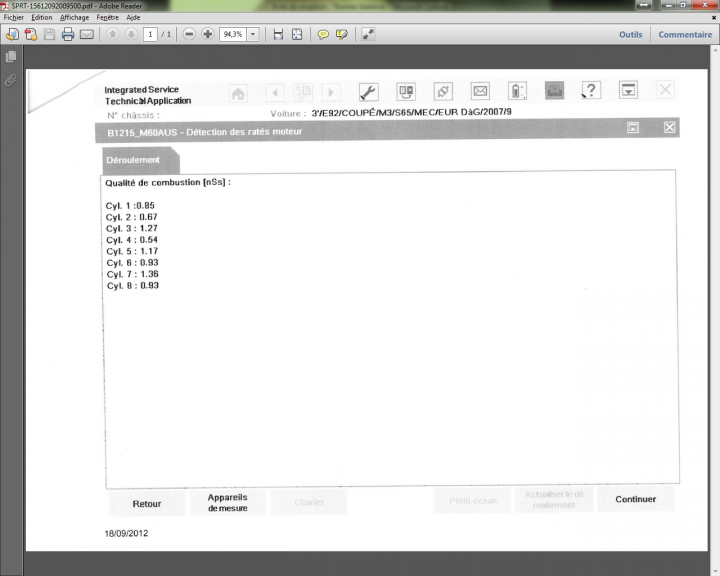Click the ISTA home icon

(238, 93)
